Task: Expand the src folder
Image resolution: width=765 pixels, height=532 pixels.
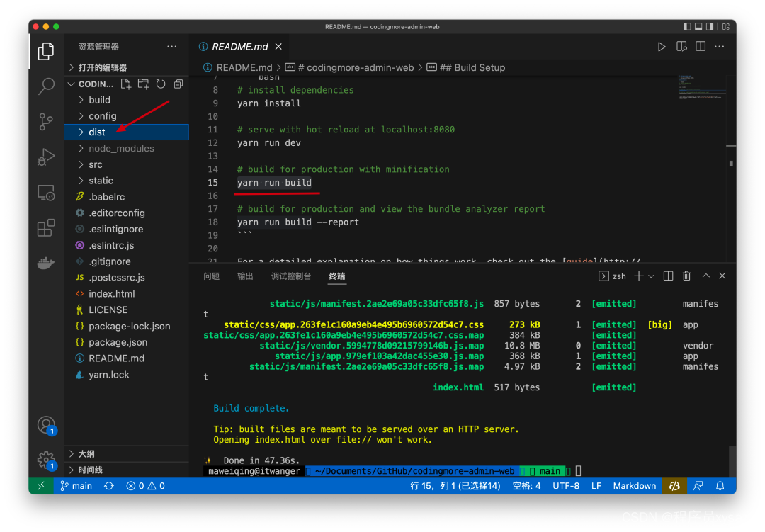Action: [x=126, y=164]
